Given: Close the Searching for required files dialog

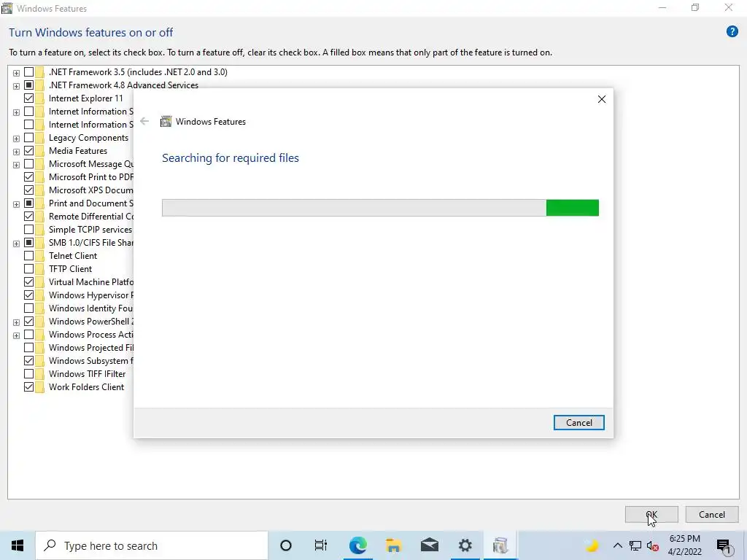Looking at the screenshot, I should click(x=602, y=99).
